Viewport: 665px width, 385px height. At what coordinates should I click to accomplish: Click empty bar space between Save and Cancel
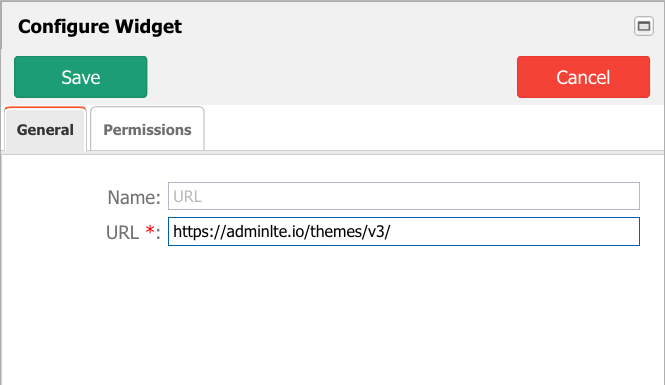tap(332, 77)
